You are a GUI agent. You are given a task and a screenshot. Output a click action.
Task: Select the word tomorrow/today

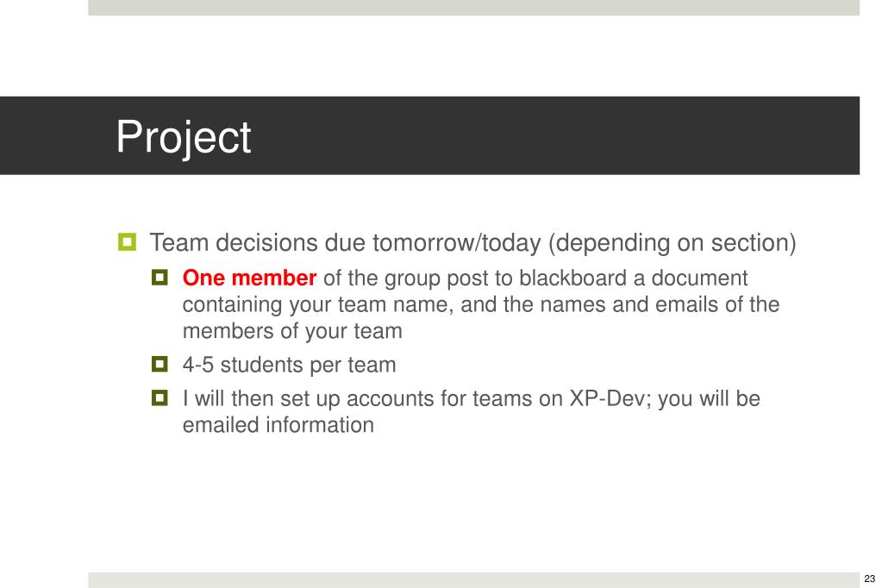click(457, 243)
